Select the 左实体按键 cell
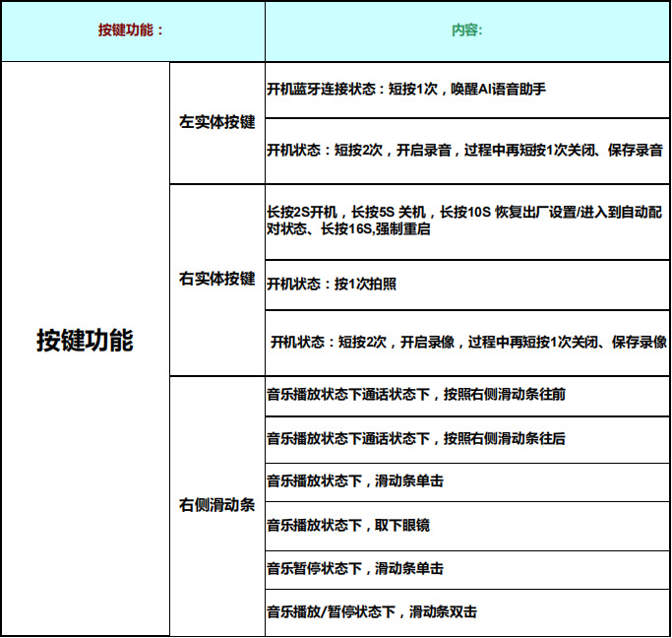Screen dimensions: 672x638 tap(217, 123)
